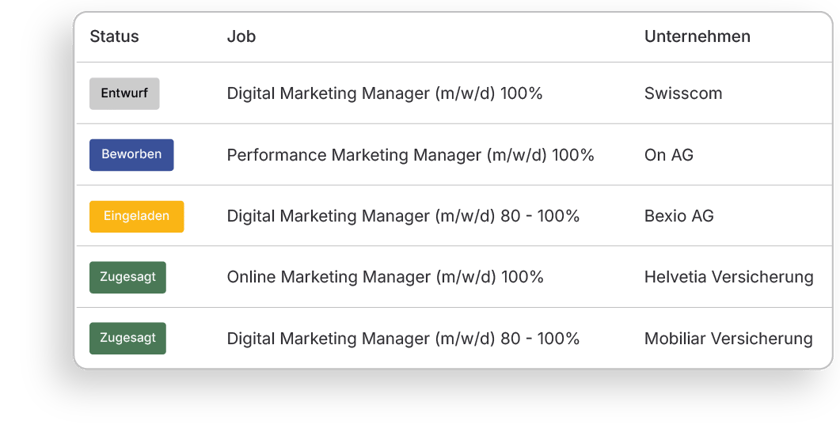Click the Unternehmen column header

[x=697, y=37]
